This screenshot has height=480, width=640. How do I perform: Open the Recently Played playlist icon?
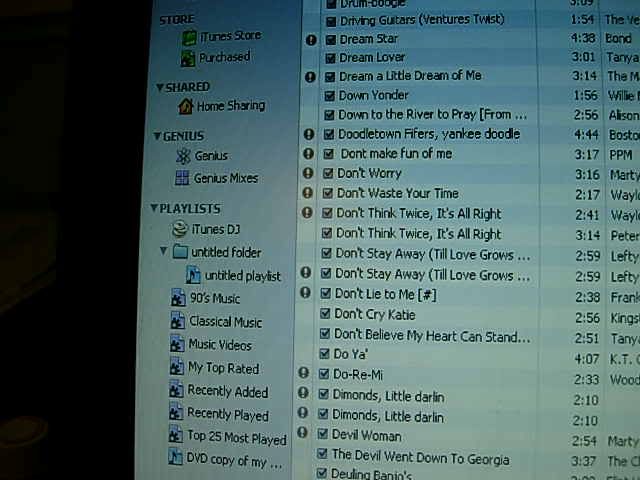176,412
